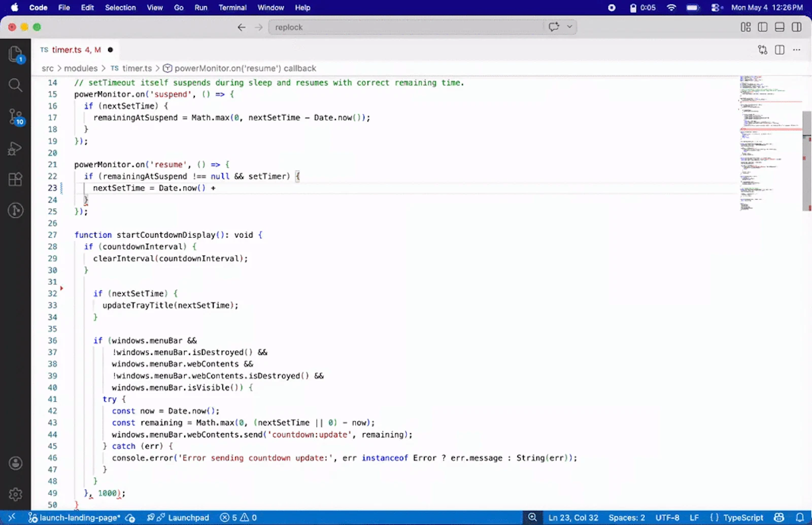Go back with the left arrow
812x525 pixels.
coord(242,27)
